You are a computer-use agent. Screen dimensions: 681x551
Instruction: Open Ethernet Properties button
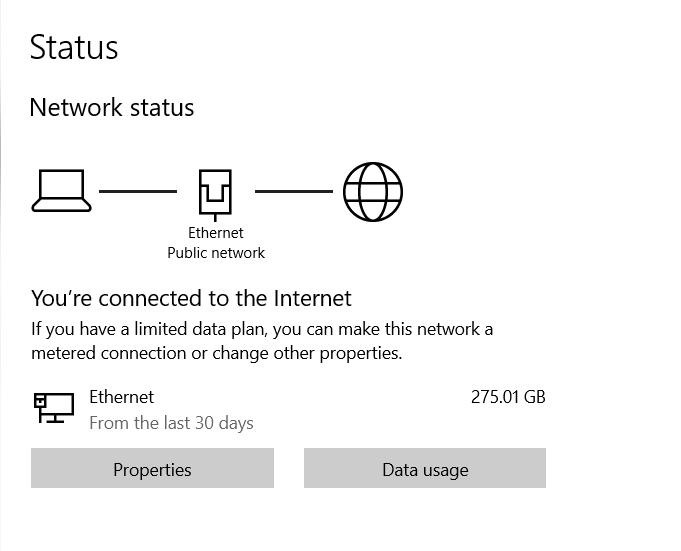coord(152,469)
